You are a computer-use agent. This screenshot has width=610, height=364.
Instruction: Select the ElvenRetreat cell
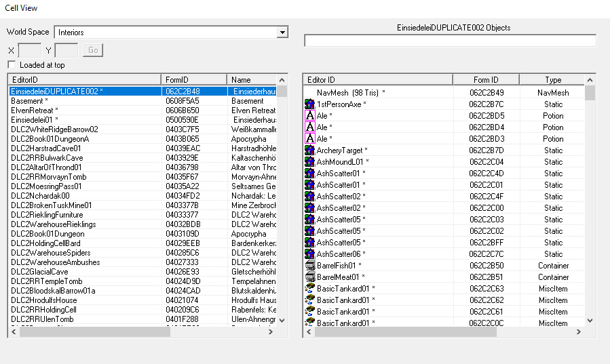point(34,110)
